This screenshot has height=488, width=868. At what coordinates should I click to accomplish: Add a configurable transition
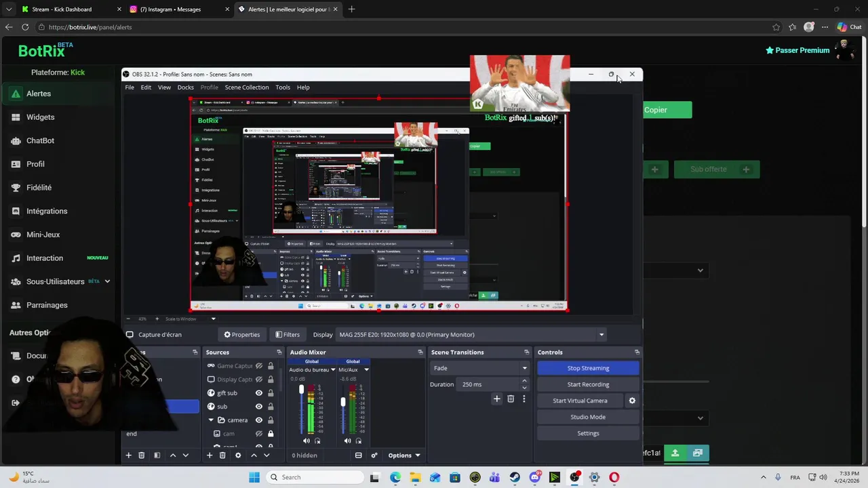tap(497, 399)
